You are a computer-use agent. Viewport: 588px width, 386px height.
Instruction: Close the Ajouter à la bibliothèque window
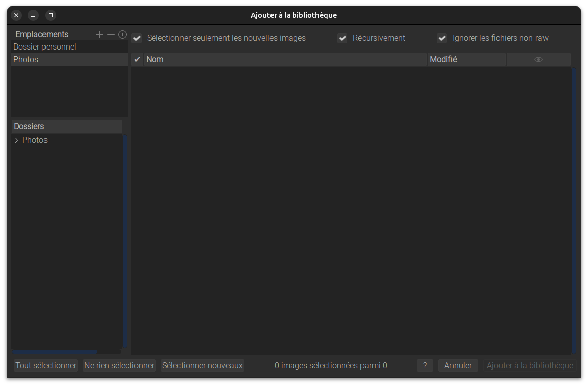click(x=16, y=15)
